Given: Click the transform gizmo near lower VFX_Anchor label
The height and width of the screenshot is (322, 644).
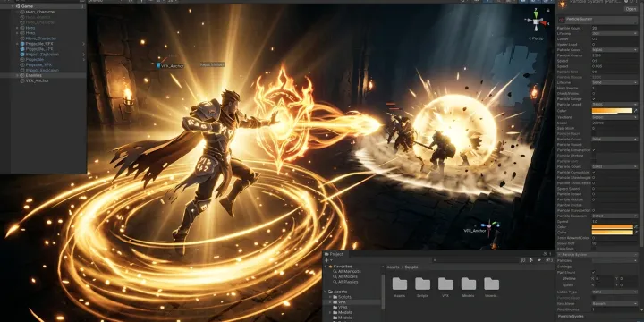Looking at the screenshot, I should pyautogui.click(x=490, y=225).
